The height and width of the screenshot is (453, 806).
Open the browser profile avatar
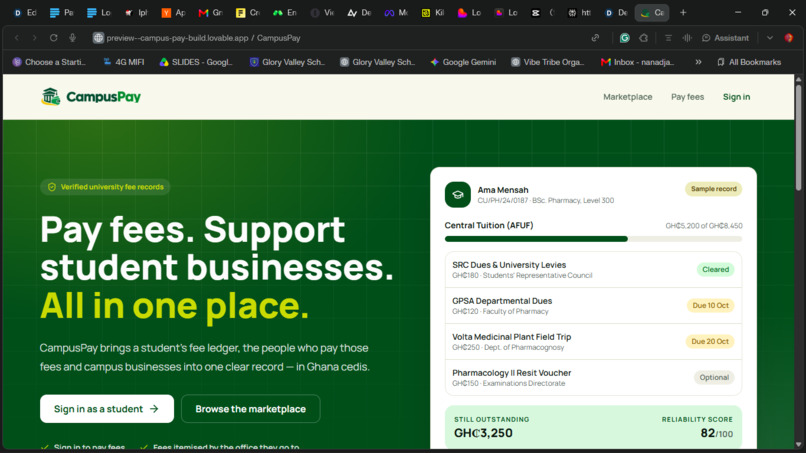click(789, 38)
